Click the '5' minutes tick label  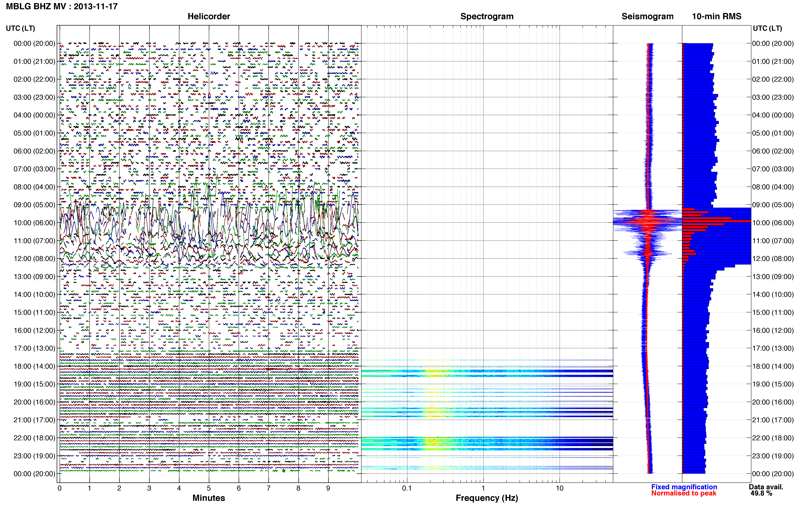(209, 488)
